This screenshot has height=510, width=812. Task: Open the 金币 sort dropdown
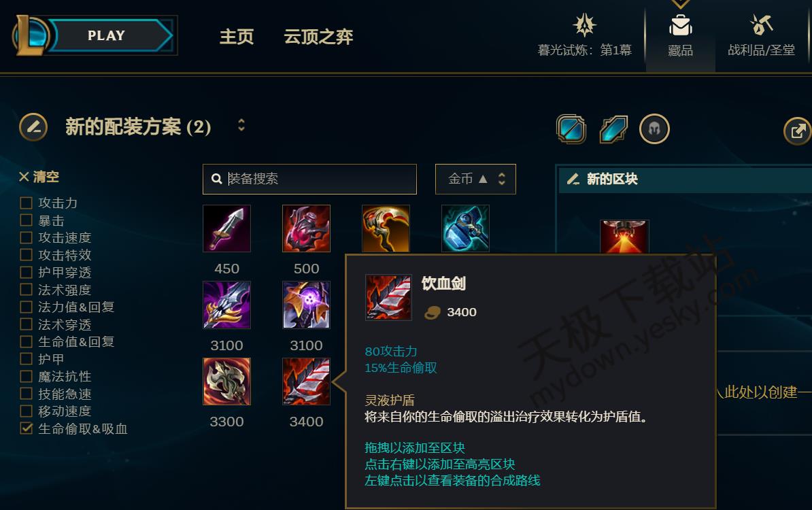click(475, 179)
